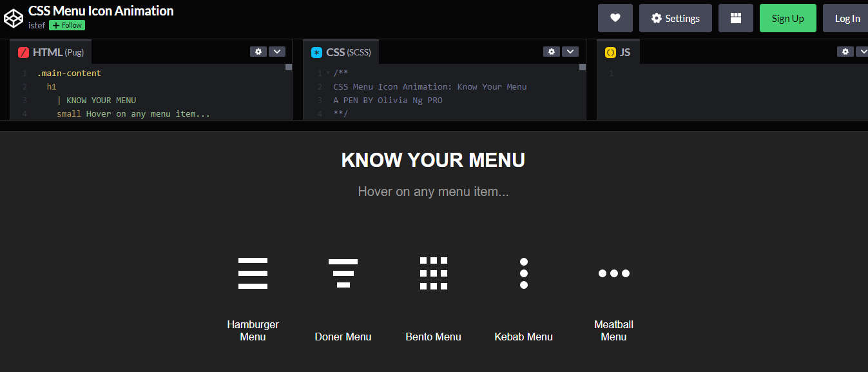Click the blue CSS asterisk icon

point(316,52)
